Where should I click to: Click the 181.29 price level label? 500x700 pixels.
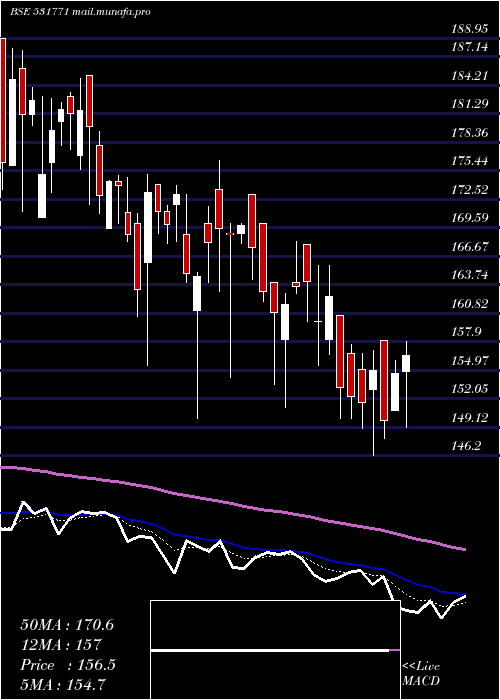coord(470,104)
